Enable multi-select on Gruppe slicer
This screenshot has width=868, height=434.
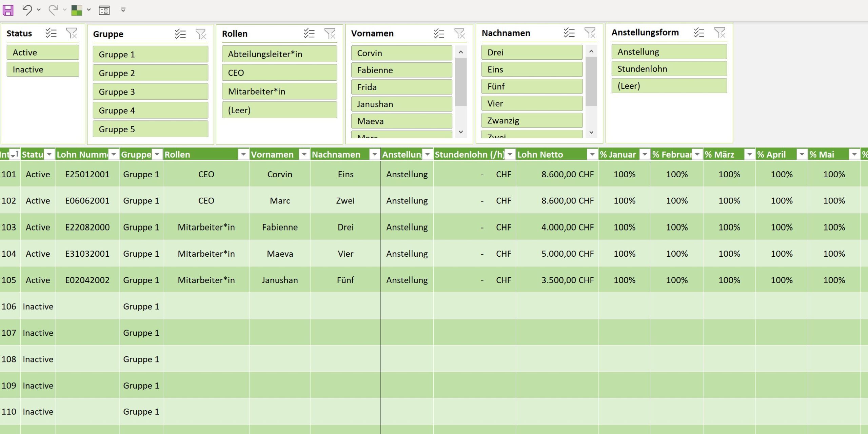(x=180, y=34)
